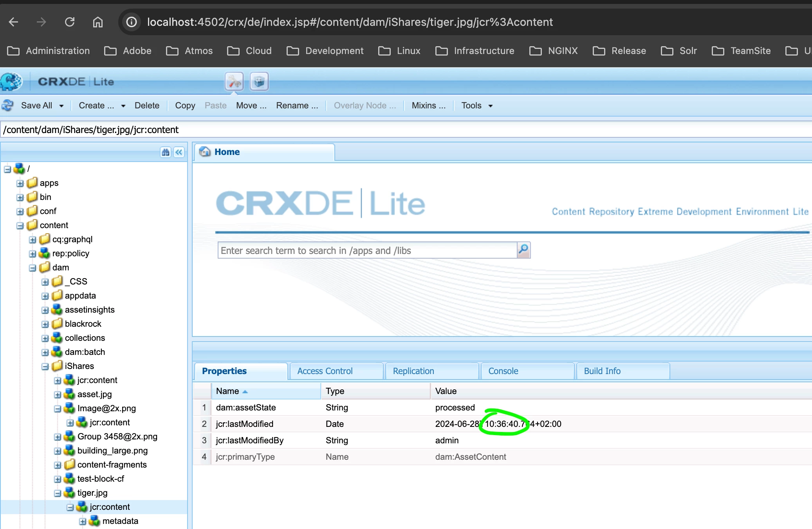The height and width of the screenshot is (529, 812).
Task: Sort properties by Name column header
Action: click(x=227, y=391)
